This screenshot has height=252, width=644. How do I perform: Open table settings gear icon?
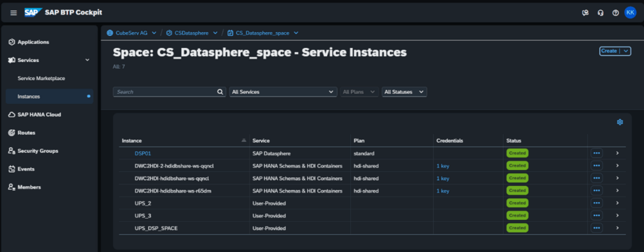(619, 122)
